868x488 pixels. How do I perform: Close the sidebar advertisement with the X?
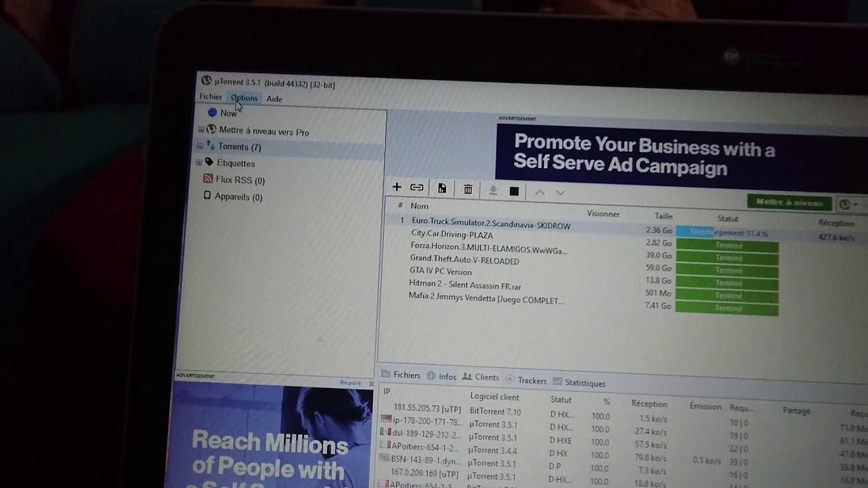371,384
